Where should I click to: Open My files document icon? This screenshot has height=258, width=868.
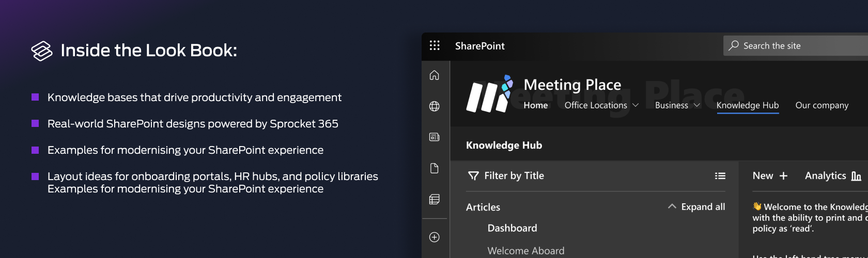click(x=435, y=168)
